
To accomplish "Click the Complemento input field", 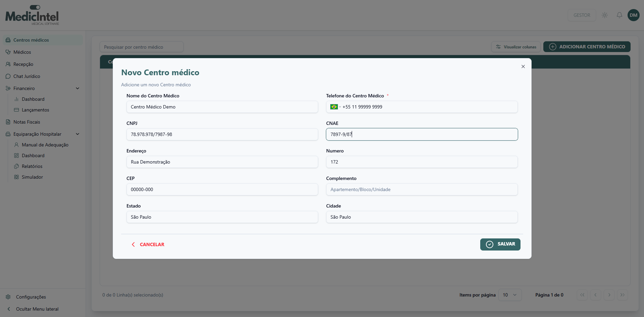I will [422, 189].
